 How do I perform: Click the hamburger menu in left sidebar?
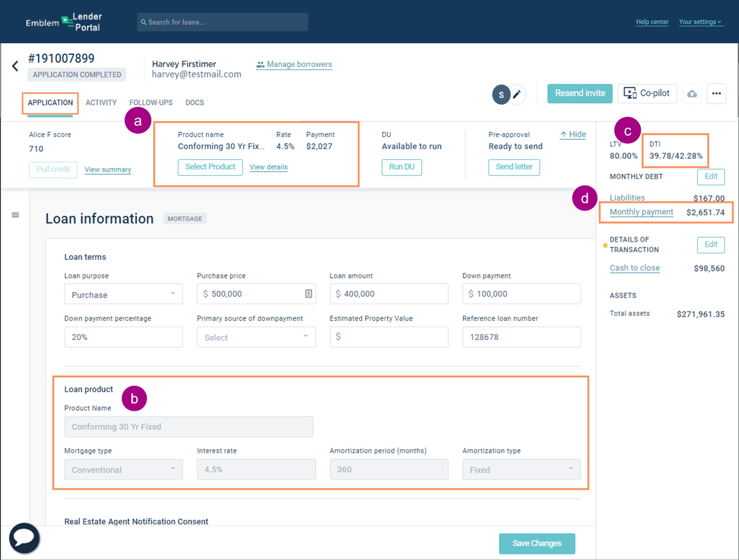15,215
